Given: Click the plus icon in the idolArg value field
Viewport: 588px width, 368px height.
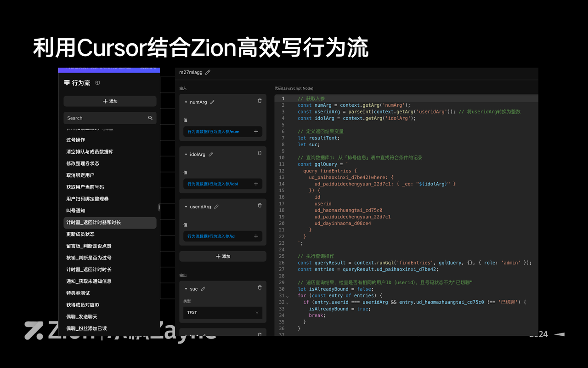Looking at the screenshot, I should pos(256,184).
